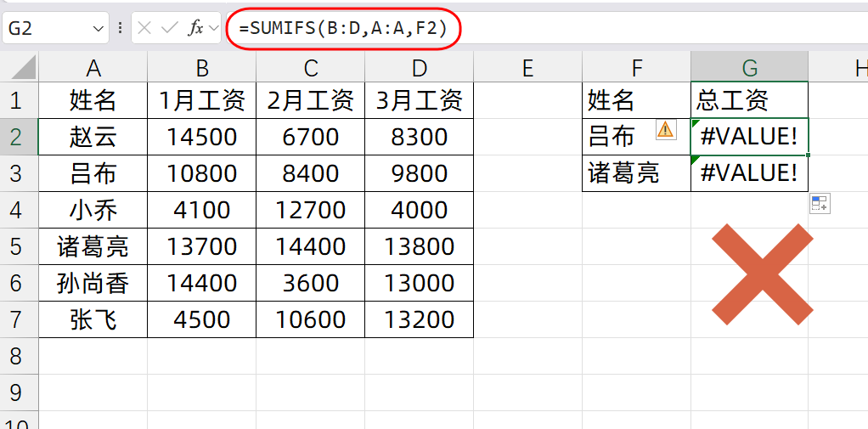
Task: Click the cancel (X) formula icon
Action: click(x=144, y=28)
